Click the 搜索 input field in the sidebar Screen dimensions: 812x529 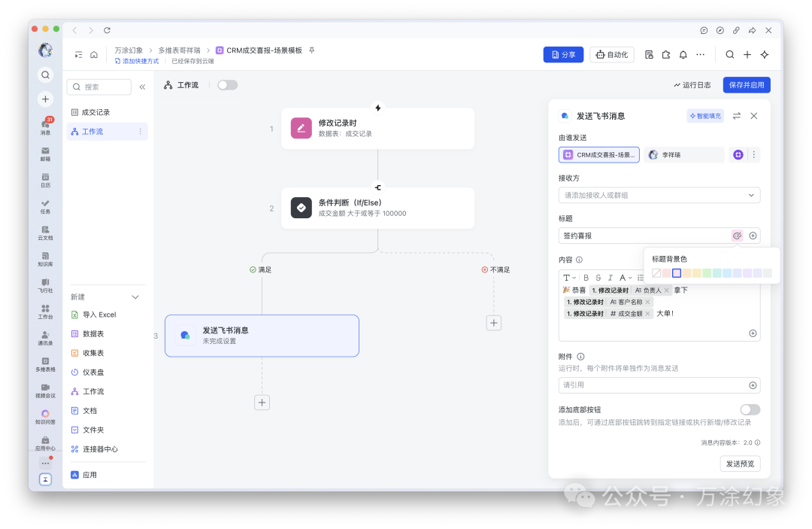(x=101, y=87)
